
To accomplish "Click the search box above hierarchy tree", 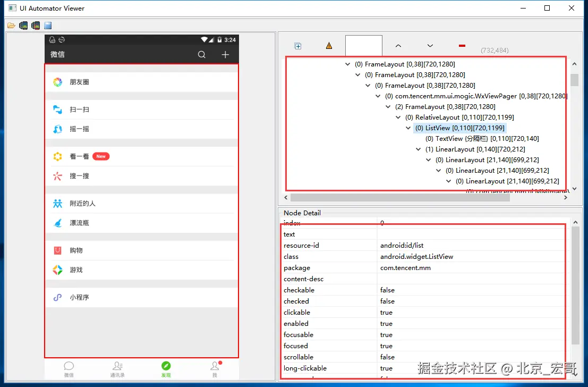I will (363, 45).
